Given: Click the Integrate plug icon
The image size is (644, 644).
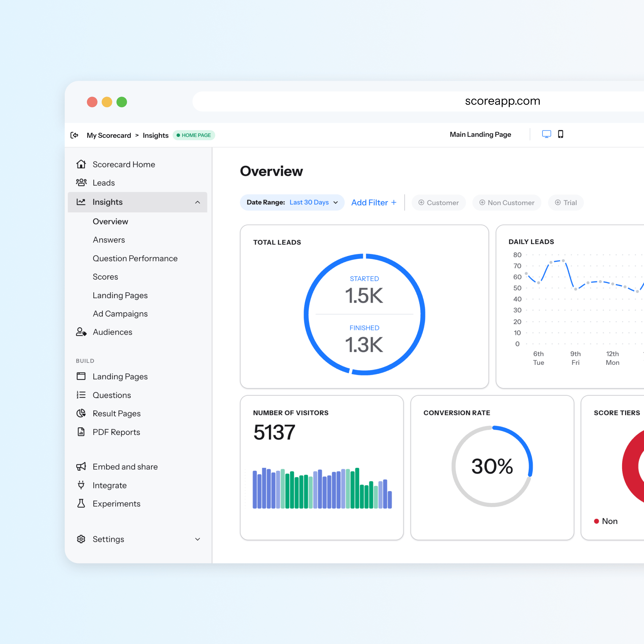Looking at the screenshot, I should pos(81,485).
